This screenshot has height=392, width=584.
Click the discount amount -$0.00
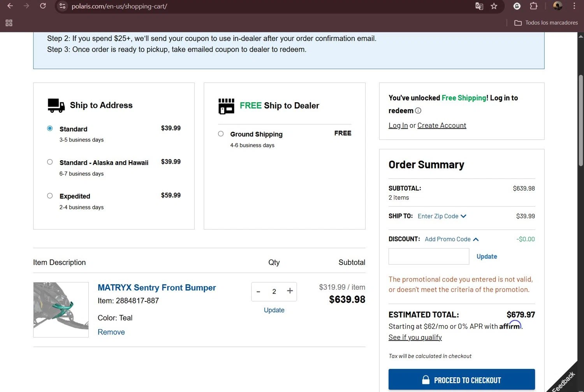click(x=525, y=239)
